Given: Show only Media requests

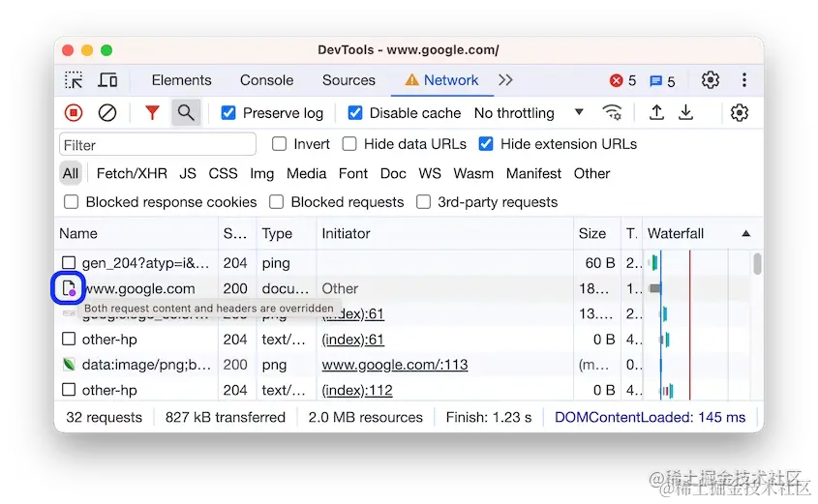Looking at the screenshot, I should (306, 173).
